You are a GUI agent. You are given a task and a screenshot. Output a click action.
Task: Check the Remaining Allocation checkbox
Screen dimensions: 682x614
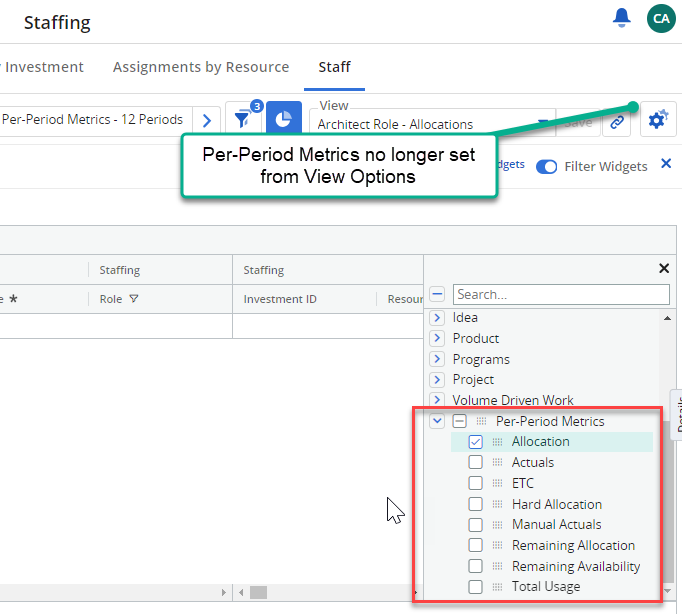coord(475,545)
